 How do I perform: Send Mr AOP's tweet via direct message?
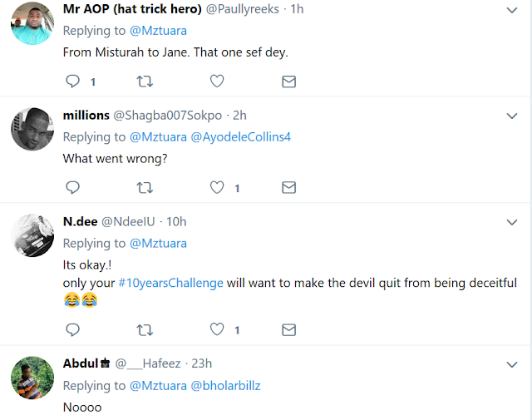[288, 82]
